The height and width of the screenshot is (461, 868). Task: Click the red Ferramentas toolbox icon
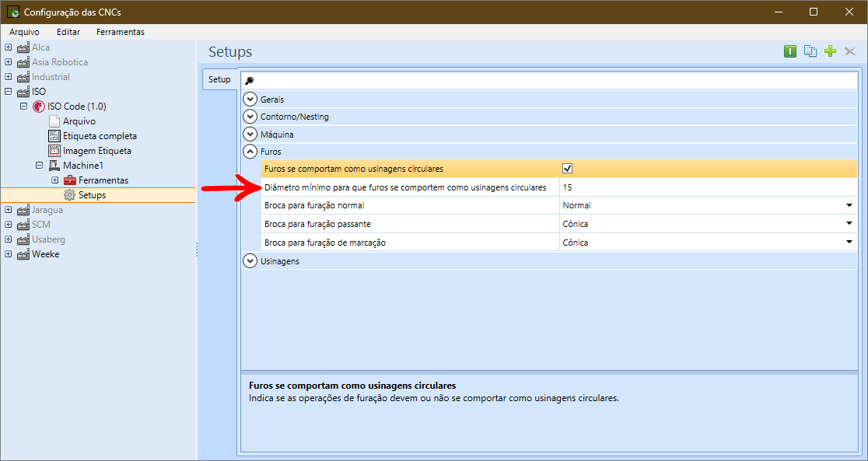[x=70, y=180]
